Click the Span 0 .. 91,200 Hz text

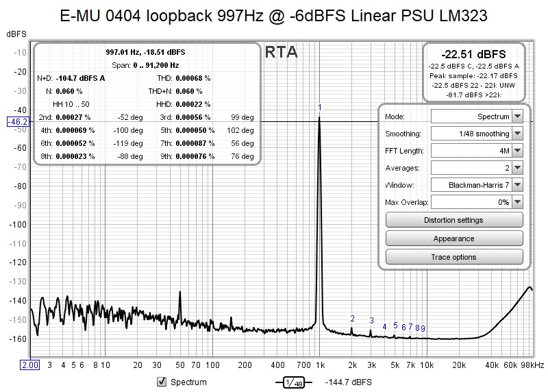pos(145,65)
